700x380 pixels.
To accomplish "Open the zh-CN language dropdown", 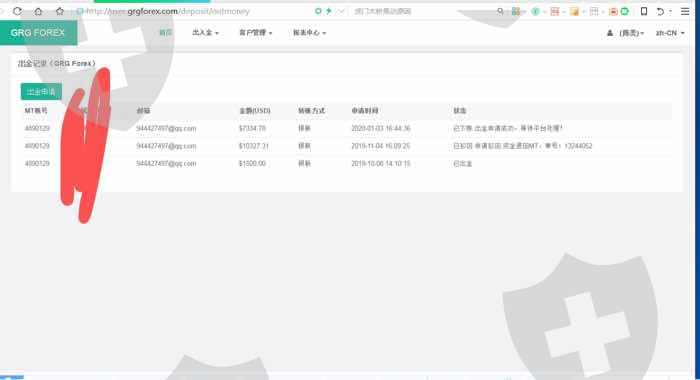I will point(670,33).
